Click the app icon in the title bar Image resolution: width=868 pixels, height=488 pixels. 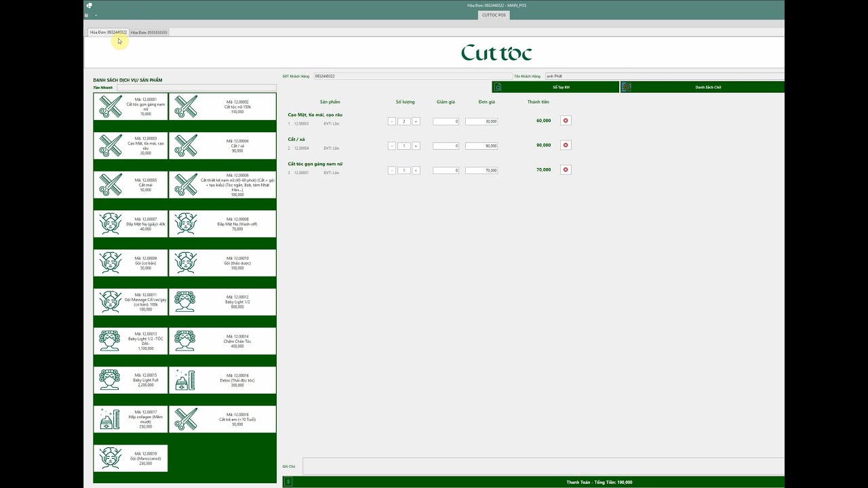(x=89, y=5)
